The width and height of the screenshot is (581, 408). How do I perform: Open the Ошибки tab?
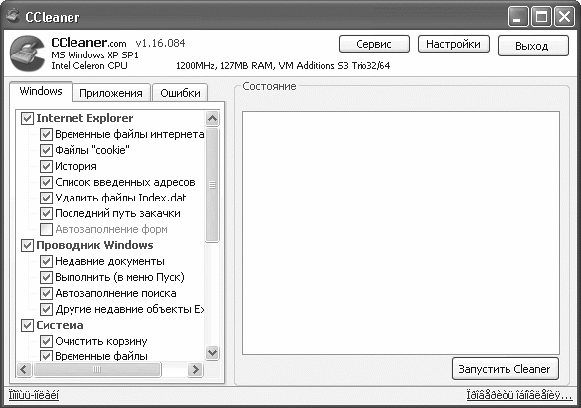pyautogui.click(x=180, y=93)
